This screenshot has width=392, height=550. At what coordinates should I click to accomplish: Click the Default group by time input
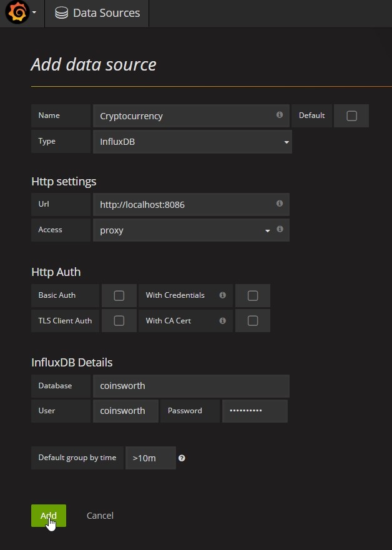[150, 458]
